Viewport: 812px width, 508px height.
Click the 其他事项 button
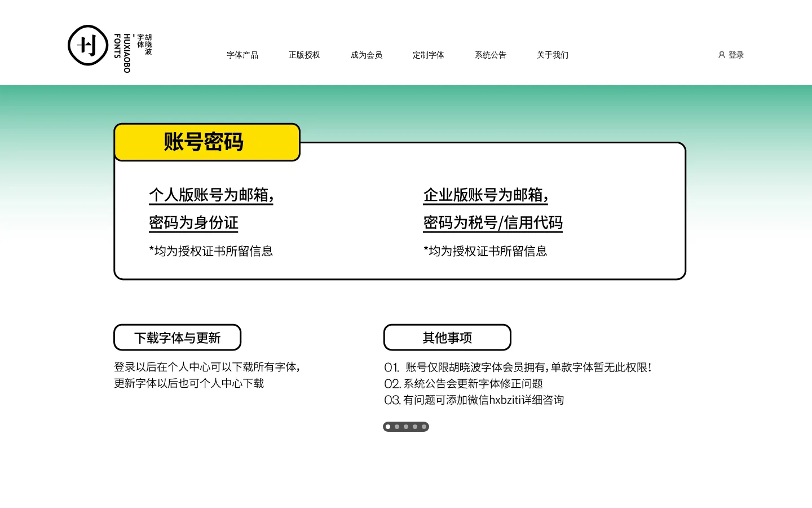tap(447, 338)
